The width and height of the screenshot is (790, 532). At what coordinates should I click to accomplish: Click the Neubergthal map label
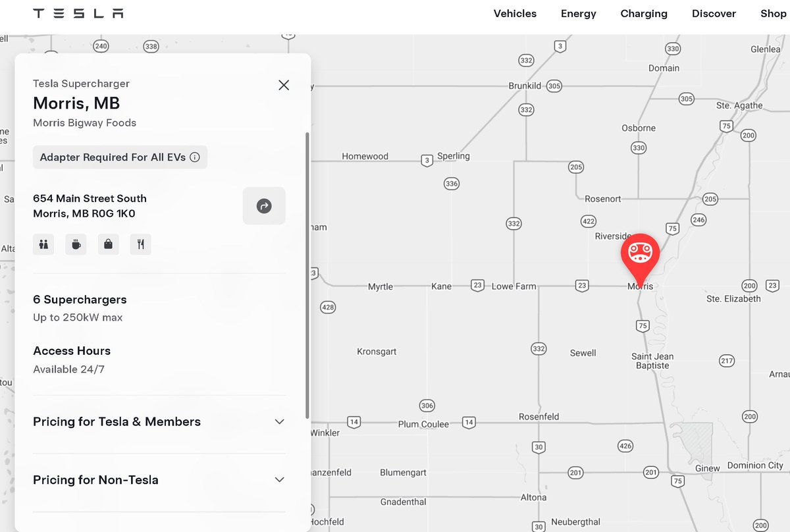pyautogui.click(x=575, y=522)
